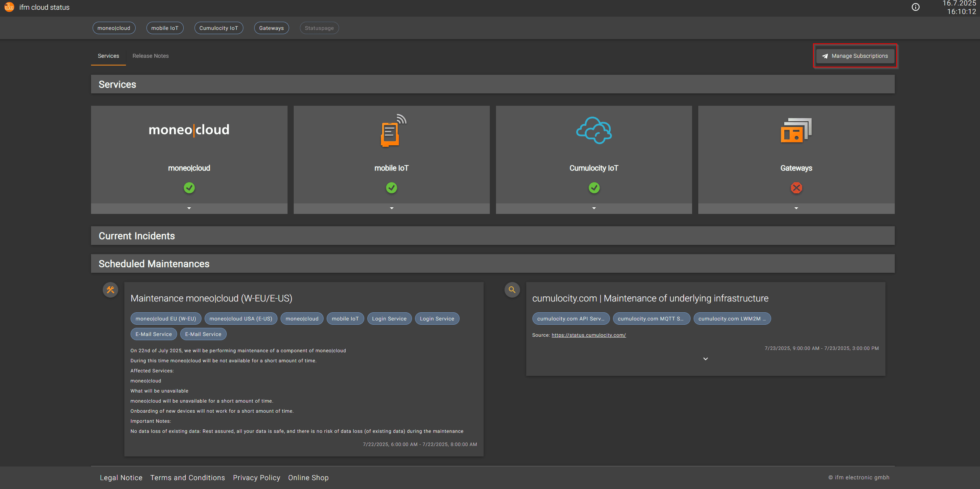Open the status.cumulocity.com source link

pos(589,335)
